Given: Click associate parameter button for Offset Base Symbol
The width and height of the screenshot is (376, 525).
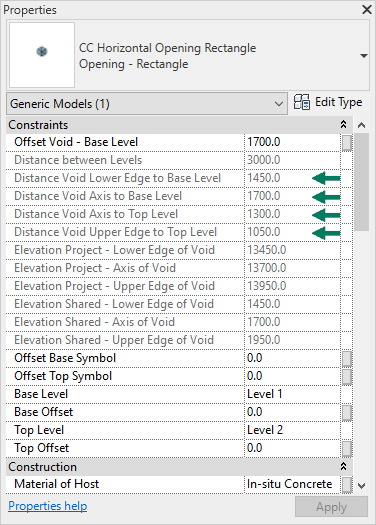Looking at the screenshot, I should [x=347, y=358].
